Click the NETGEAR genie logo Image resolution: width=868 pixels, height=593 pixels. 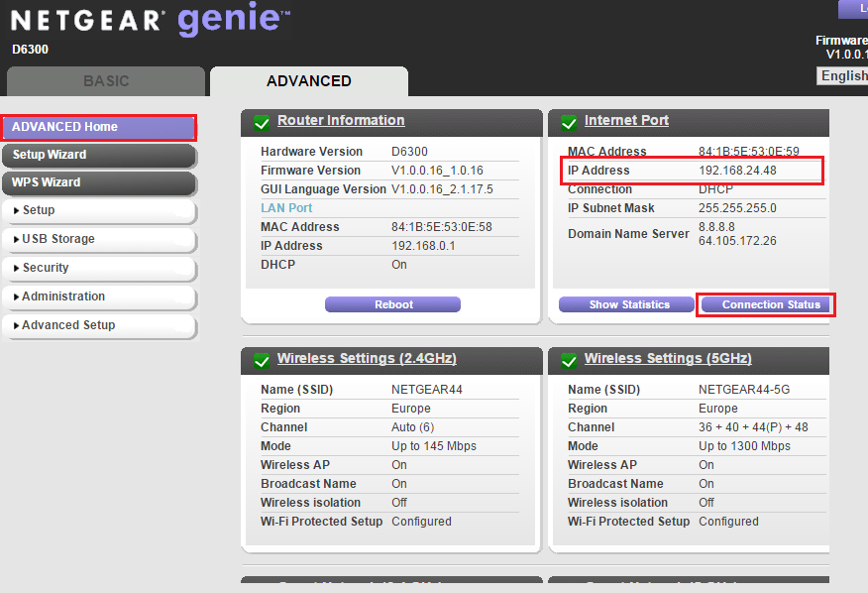click(x=150, y=18)
